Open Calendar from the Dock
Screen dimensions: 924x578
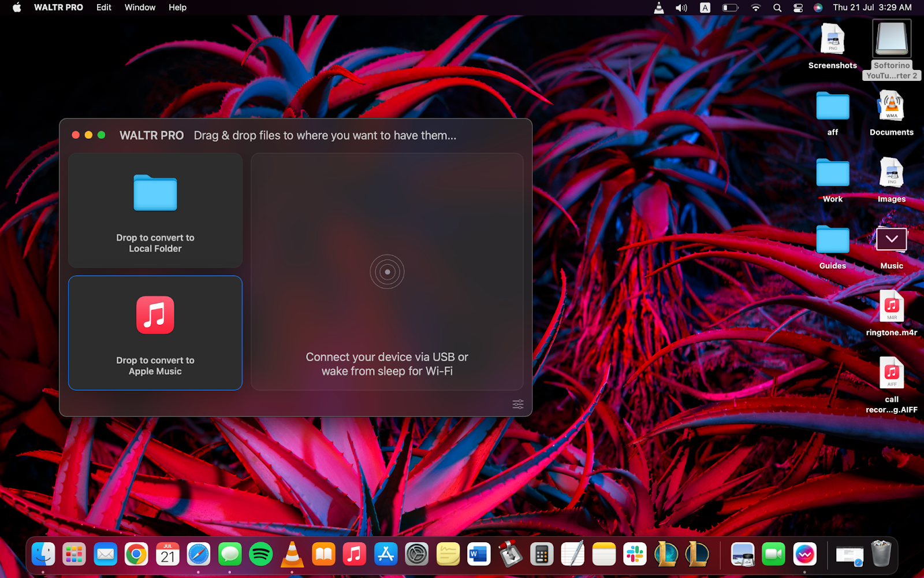167,555
